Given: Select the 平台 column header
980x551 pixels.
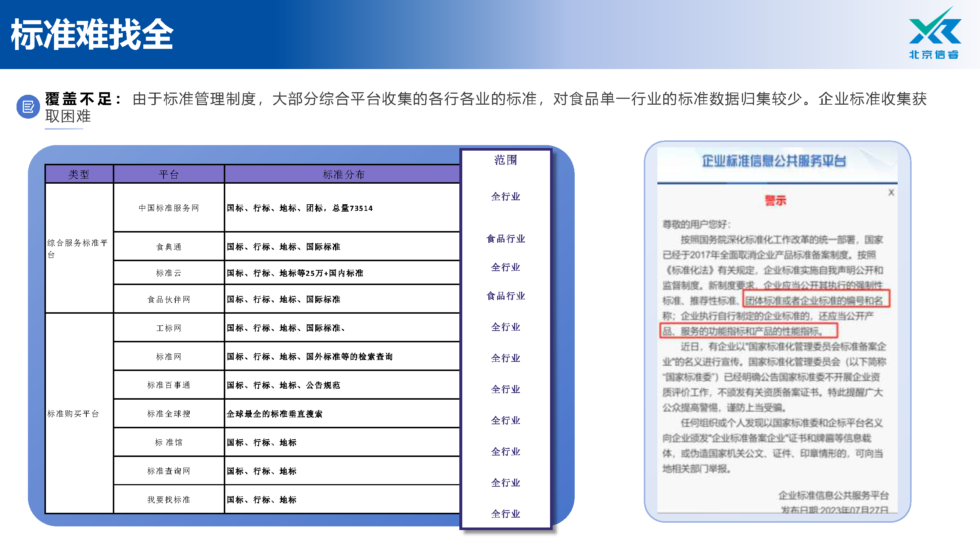Looking at the screenshot, I should click(169, 174).
